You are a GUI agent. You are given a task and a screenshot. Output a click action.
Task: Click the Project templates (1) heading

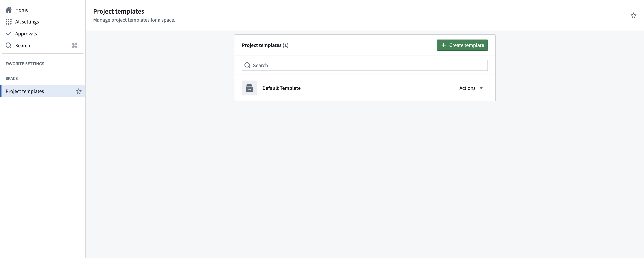point(265,45)
